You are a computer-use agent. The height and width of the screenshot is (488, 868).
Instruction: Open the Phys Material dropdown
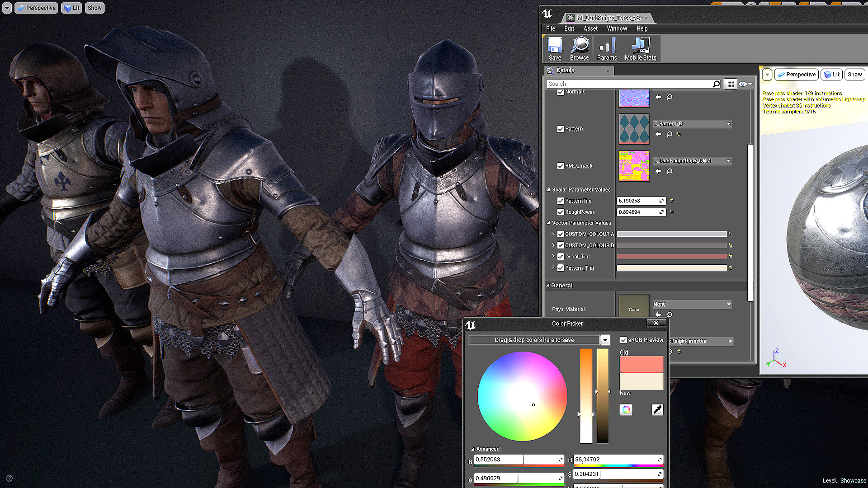[x=692, y=304]
